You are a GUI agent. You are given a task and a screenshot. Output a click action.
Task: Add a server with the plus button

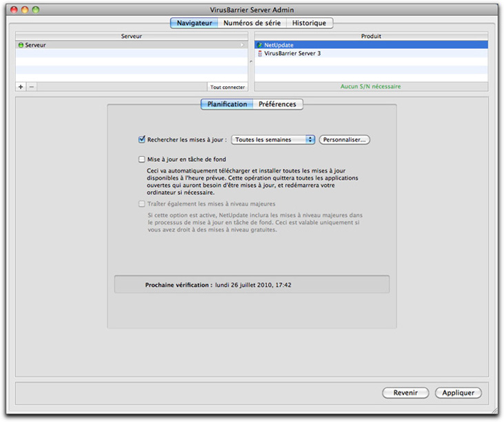(21, 87)
